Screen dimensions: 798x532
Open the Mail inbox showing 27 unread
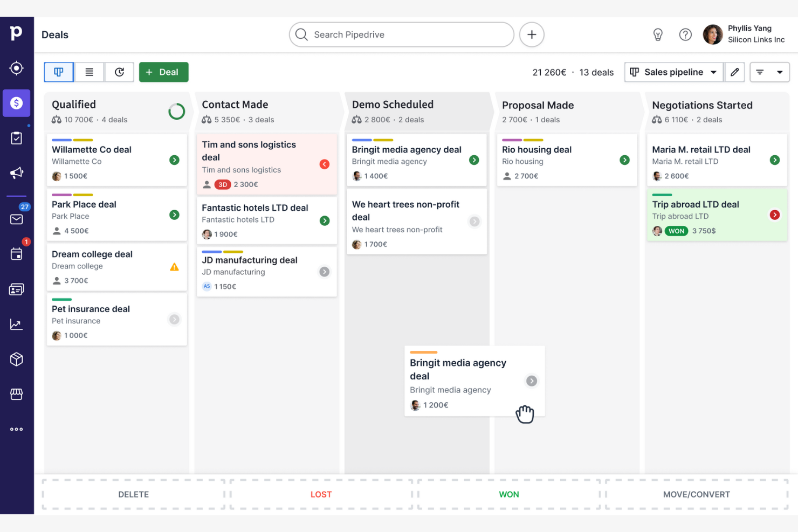[x=16, y=219]
